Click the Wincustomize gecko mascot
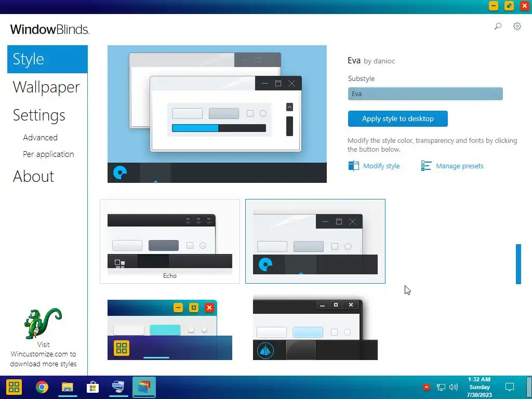The height and width of the screenshot is (399, 532). click(x=43, y=323)
